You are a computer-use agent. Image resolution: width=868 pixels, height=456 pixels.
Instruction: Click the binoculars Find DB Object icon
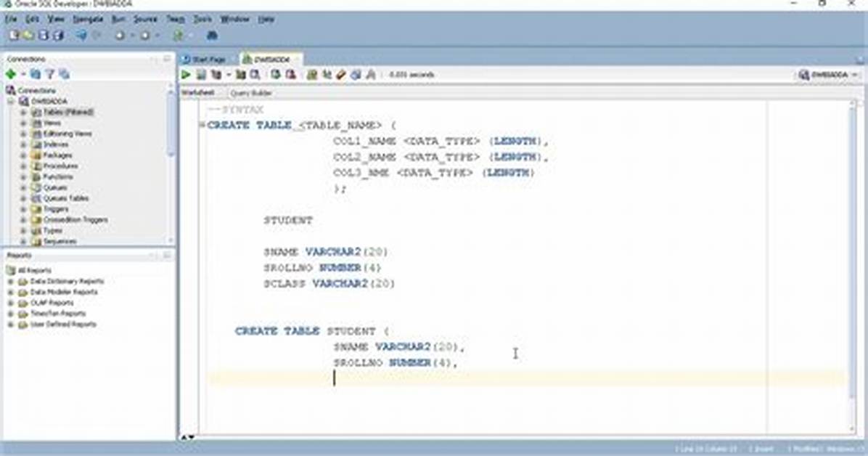[211, 36]
